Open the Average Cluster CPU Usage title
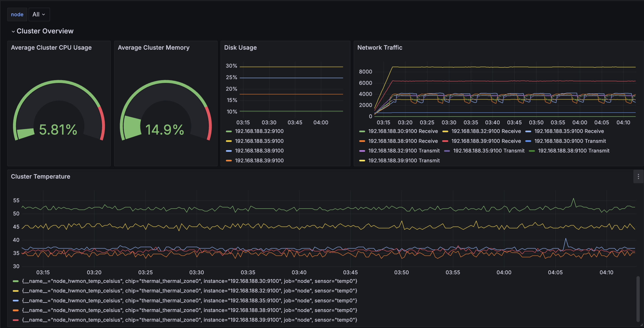644x328 pixels. 51,48
